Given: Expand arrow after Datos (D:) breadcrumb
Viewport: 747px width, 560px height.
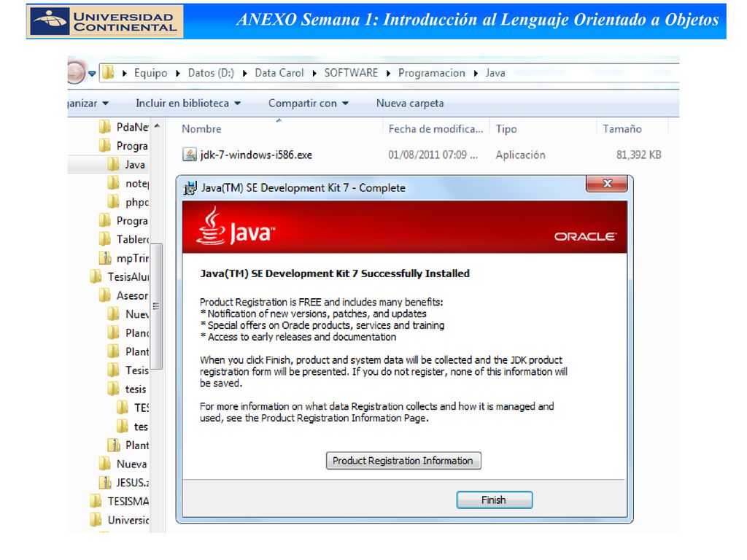Looking at the screenshot, I should click(x=244, y=74).
